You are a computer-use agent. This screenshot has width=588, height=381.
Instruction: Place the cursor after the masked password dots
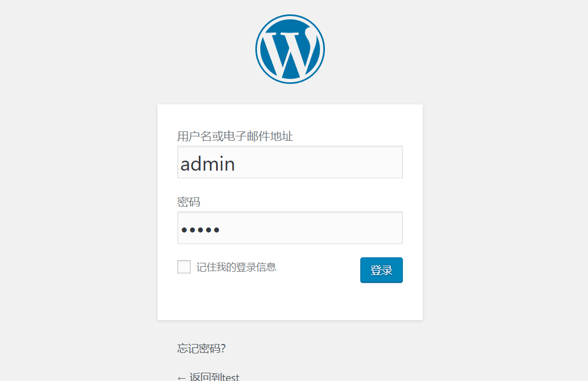point(221,230)
